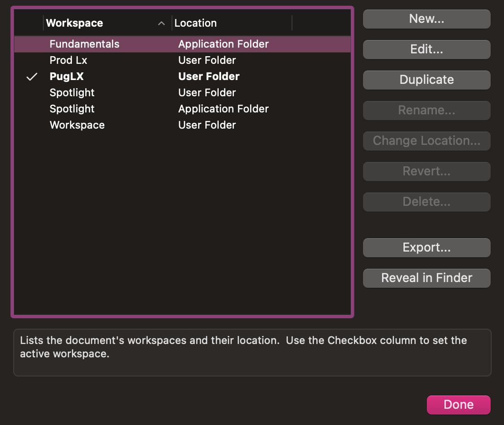
Task: Click Done to close the dialog
Action: [458, 405]
